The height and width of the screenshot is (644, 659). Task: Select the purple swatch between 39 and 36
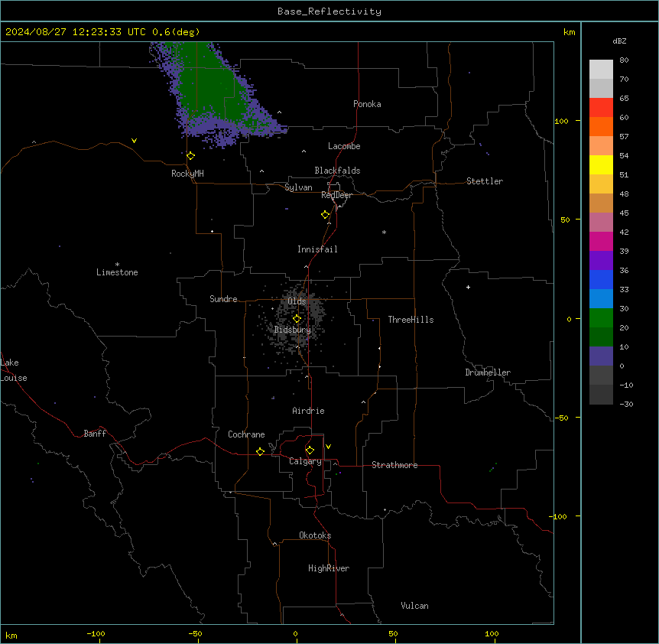(601, 261)
